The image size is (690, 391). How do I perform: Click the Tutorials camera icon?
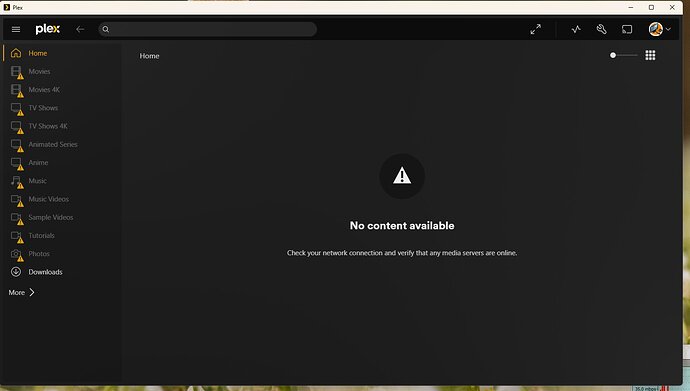pos(16,236)
